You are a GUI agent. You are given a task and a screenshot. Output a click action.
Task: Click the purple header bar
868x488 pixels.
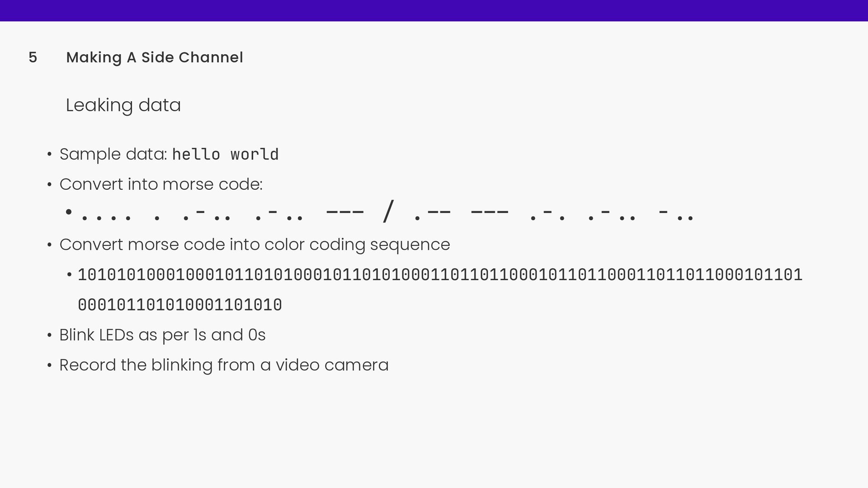434,10
